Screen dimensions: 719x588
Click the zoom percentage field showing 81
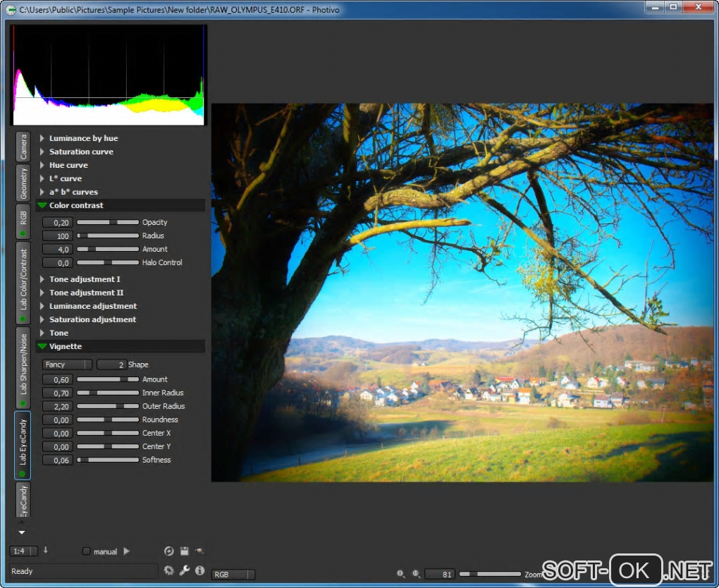click(440, 574)
